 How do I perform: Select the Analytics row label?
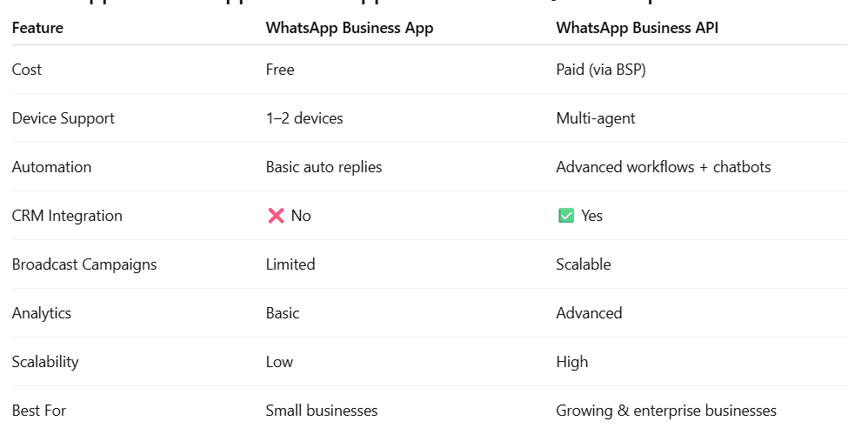(42, 313)
